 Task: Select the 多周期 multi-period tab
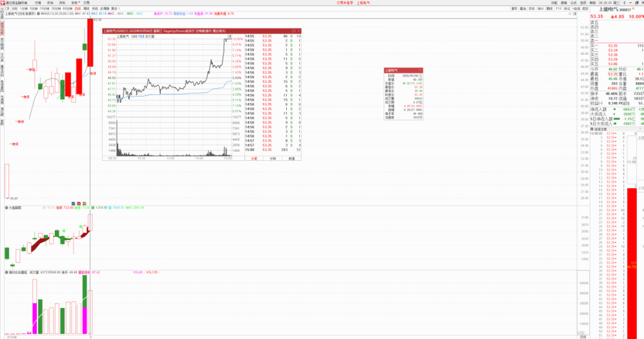pos(104,8)
